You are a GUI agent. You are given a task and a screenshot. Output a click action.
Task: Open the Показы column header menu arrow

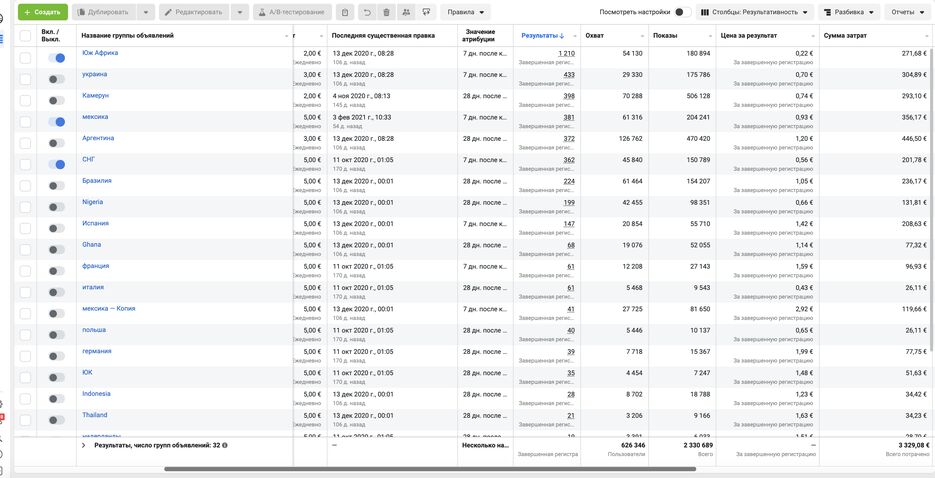pyautogui.click(x=710, y=36)
